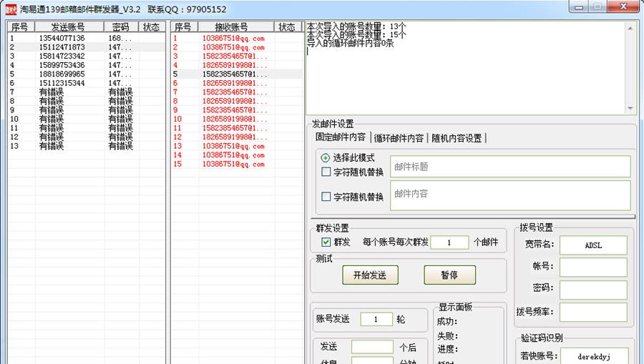Viewport: 644px width, 364px height.
Task: Click the 开始发送 button
Action: [370, 275]
